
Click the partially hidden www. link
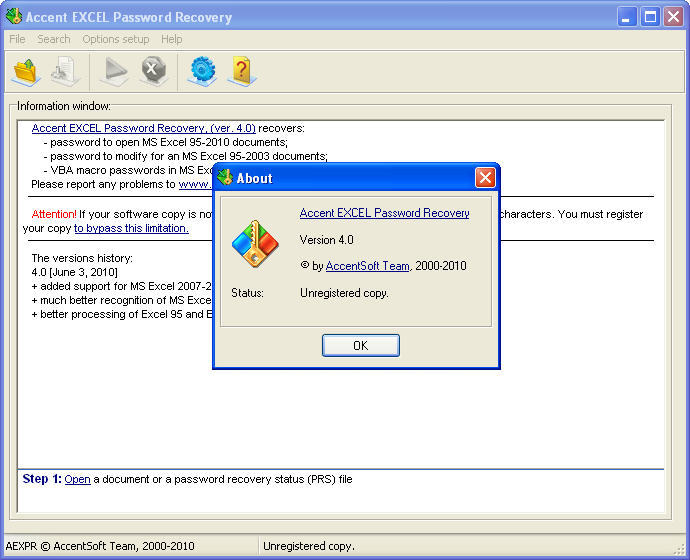click(x=195, y=184)
